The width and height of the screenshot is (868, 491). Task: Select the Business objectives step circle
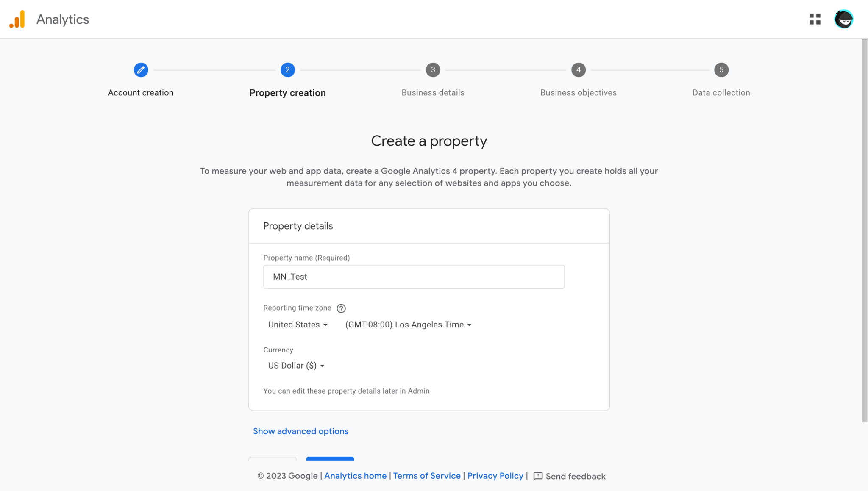coord(579,70)
